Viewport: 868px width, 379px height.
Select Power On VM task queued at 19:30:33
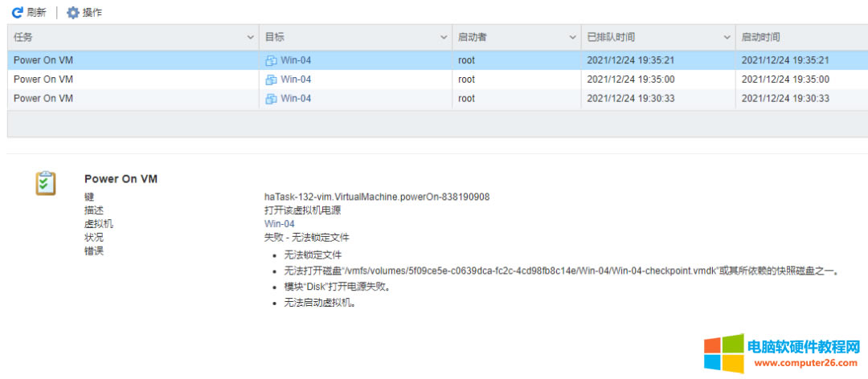(43, 99)
